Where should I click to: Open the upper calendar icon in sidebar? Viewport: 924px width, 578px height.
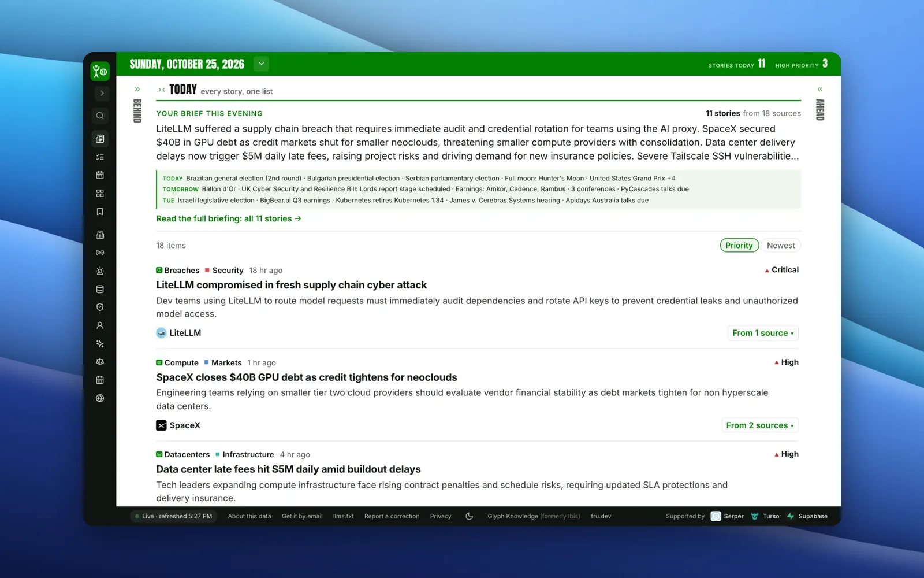pos(100,175)
